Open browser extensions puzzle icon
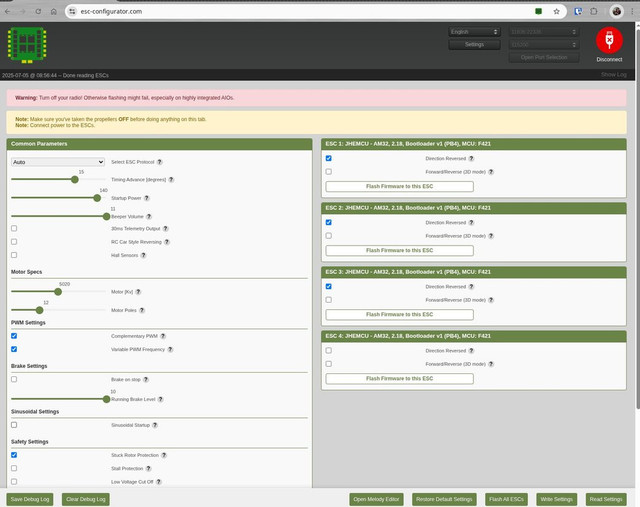640x507 pixels. (594, 11)
